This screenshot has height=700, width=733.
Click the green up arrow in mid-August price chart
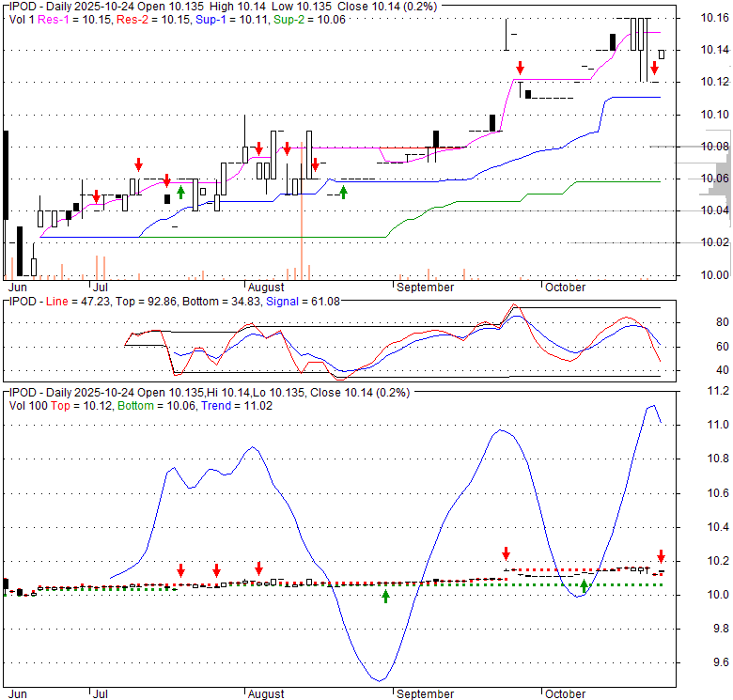click(343, 192)
